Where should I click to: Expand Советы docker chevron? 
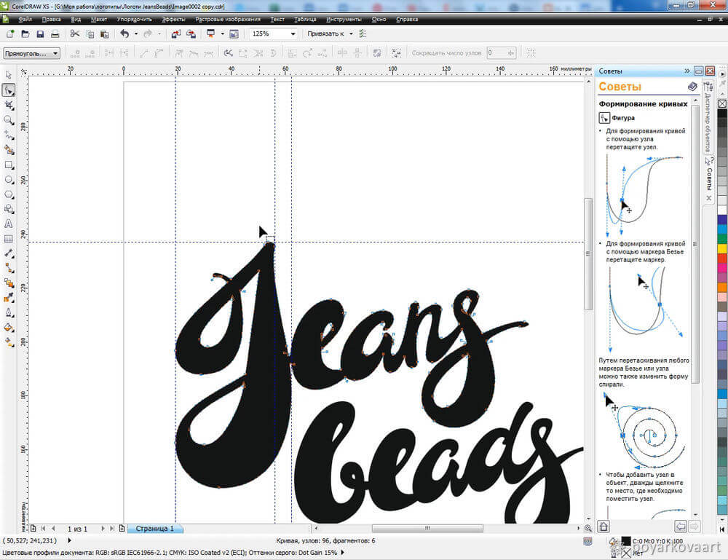coord(687,71)
